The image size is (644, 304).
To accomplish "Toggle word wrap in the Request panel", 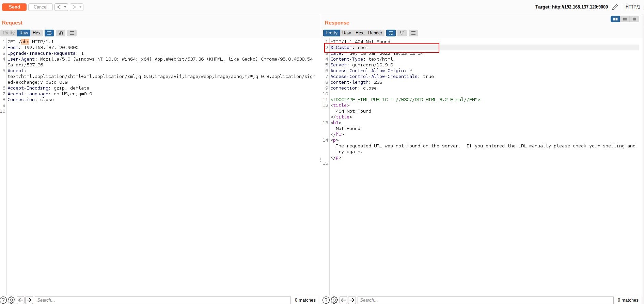I will click(x=49, y=33).
